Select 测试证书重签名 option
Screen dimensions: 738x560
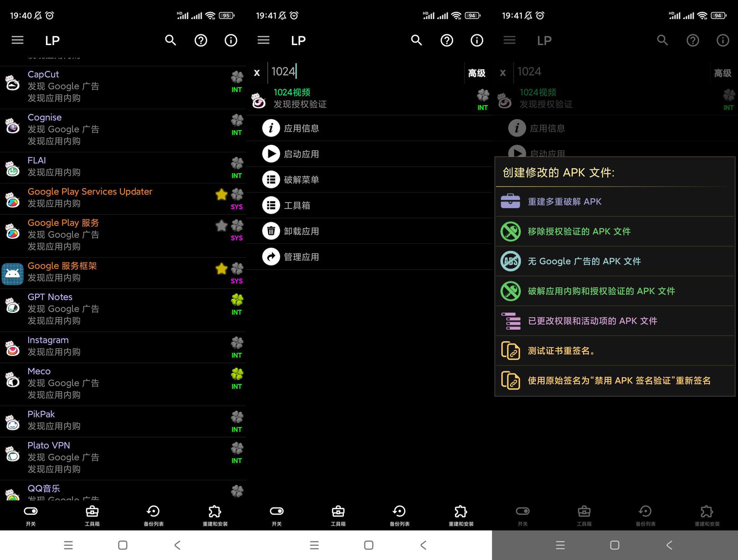(615, 351)
